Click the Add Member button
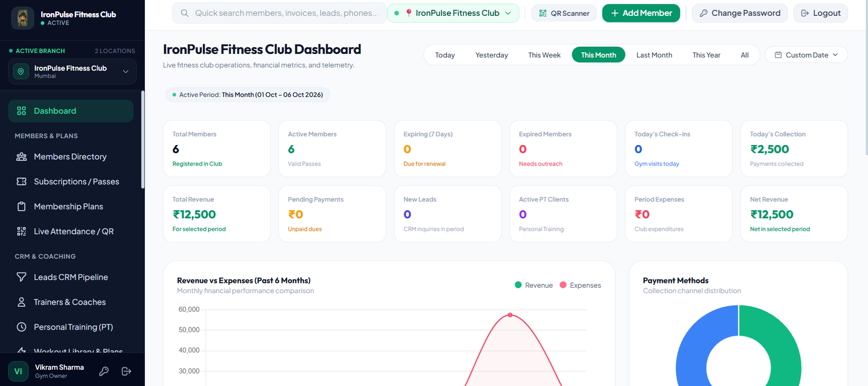The height and width of the screenshot is (386, 868). 641,13
